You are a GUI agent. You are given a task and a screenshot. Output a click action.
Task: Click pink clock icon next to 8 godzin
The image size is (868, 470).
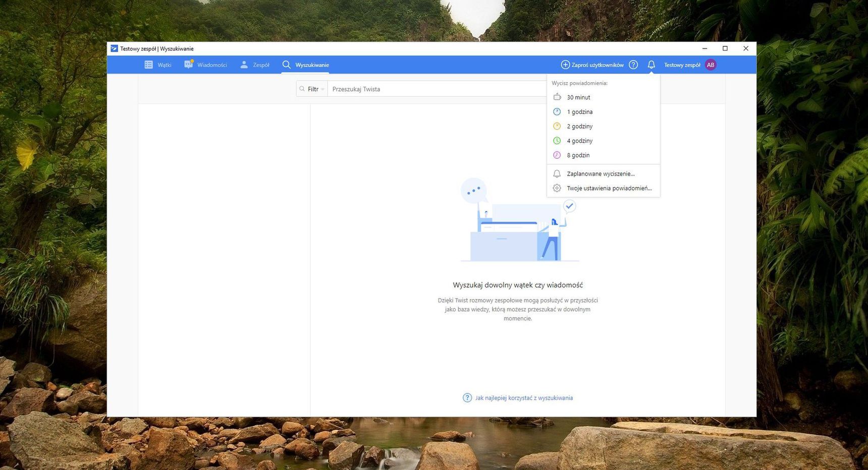coord(557,155)
